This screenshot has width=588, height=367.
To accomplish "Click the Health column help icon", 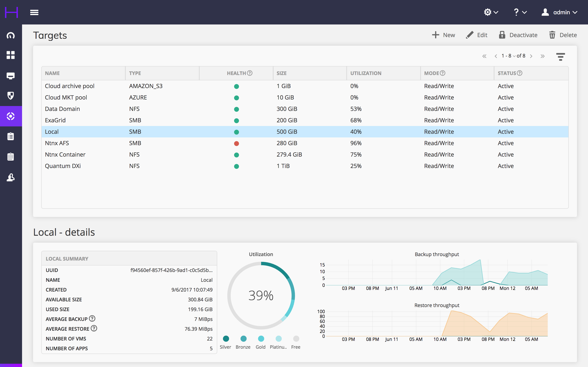I will click(250, 73).
